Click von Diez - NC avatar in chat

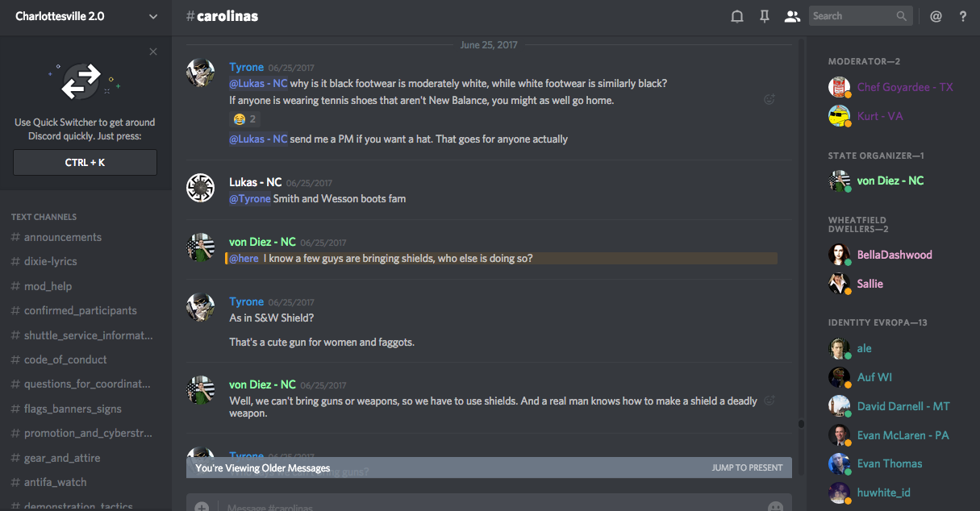200,247
